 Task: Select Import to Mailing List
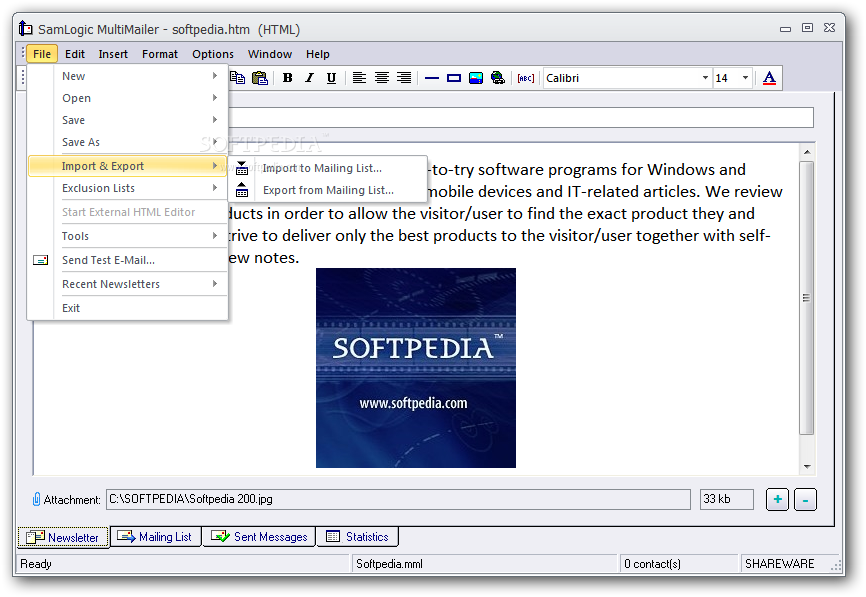point(328,168)
